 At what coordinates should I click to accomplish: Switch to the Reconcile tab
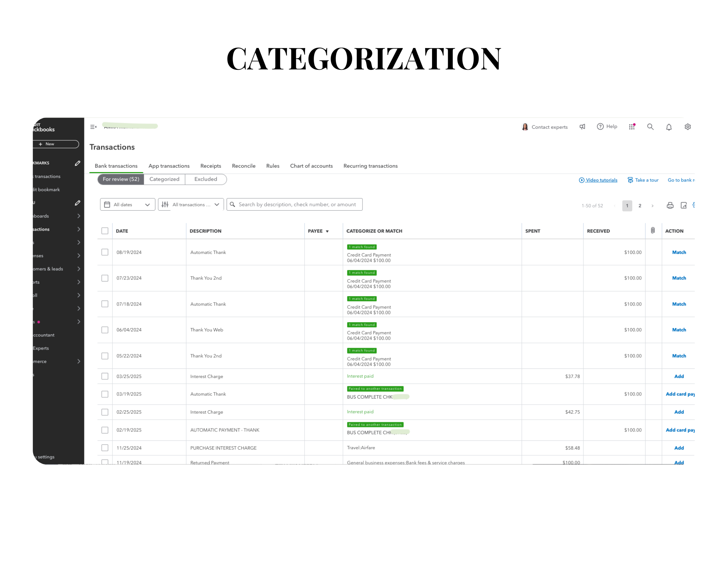pos(244,166)
